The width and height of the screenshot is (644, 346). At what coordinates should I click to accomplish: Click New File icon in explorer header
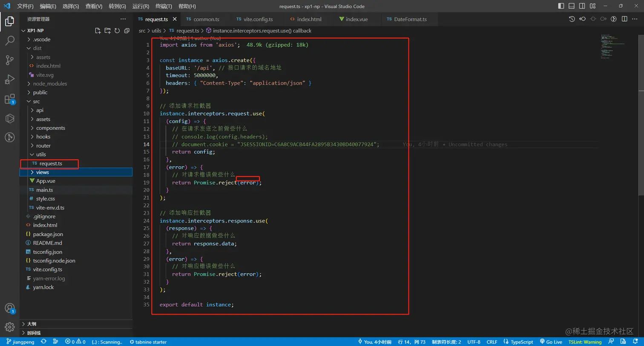pos(98,31)
